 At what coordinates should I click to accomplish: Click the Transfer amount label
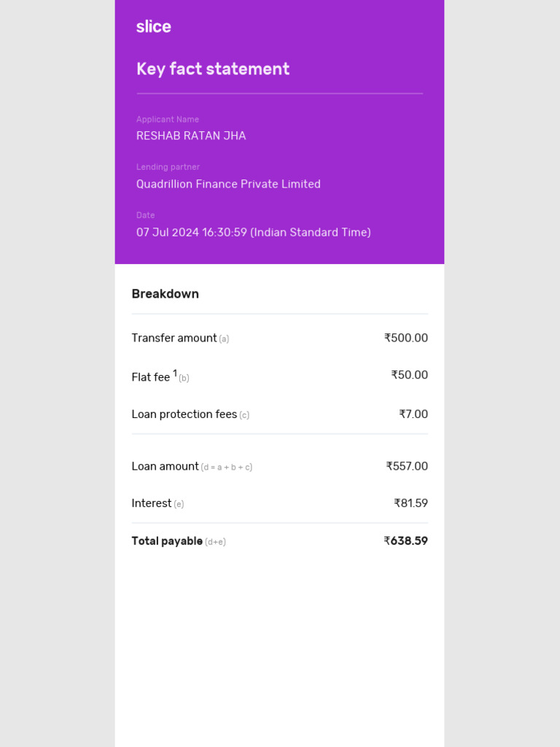pos(174,338)
